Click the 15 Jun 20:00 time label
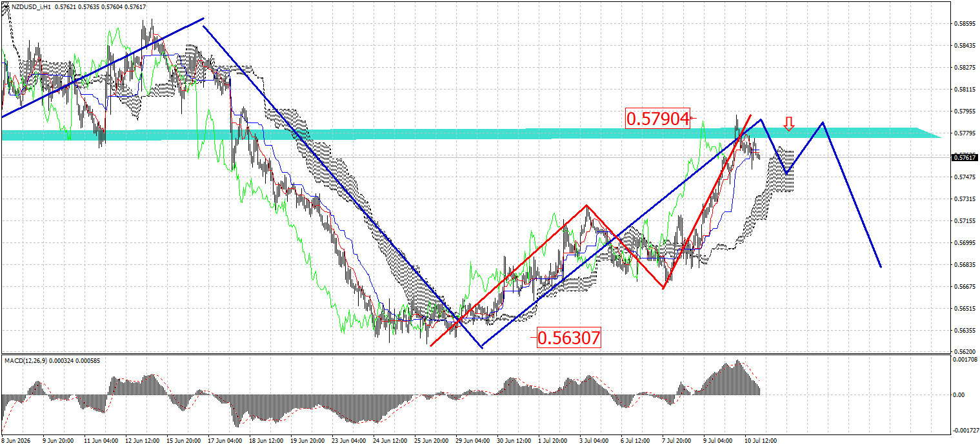Screen dimensions: 980x448 pos(185,441)
